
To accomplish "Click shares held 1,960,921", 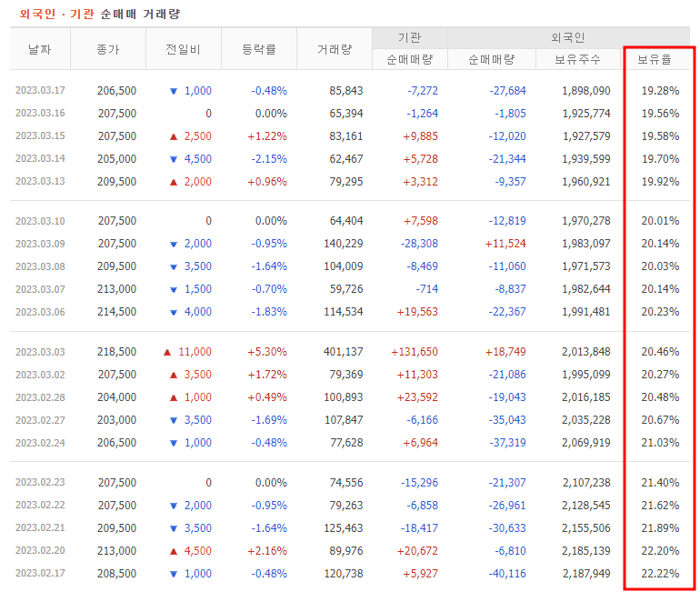I will coord(586,182).
